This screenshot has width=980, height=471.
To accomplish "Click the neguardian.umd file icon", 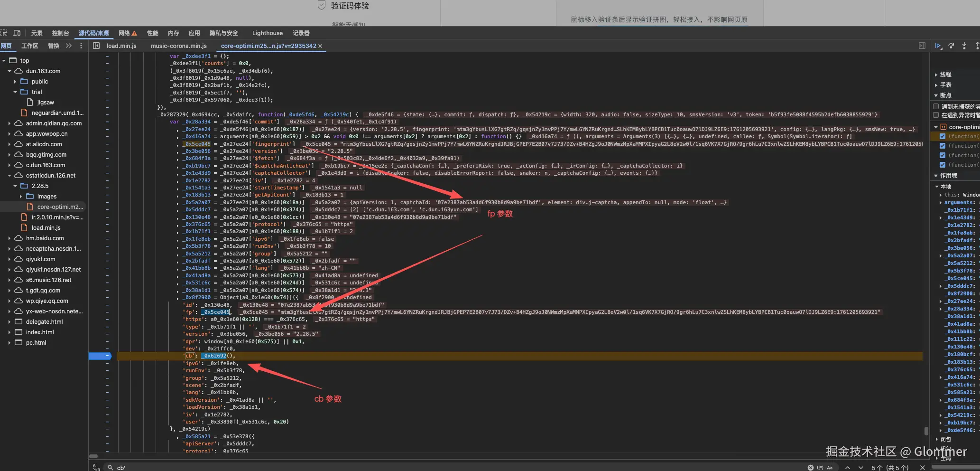I will click(24, 113).
